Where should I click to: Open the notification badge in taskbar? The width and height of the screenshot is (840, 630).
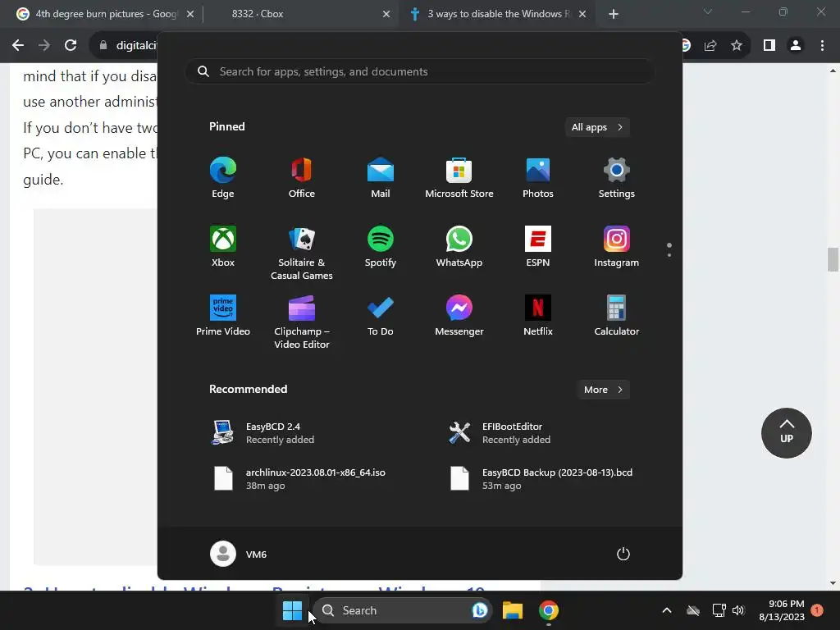pos(817,610)
